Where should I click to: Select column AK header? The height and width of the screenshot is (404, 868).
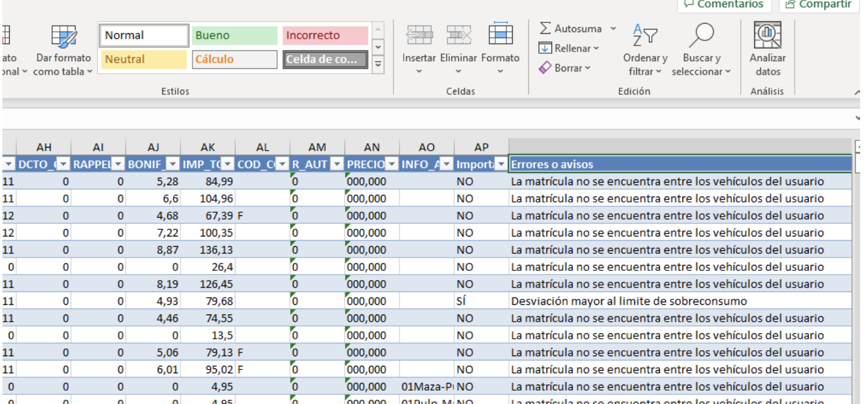[x=208, y=147]
